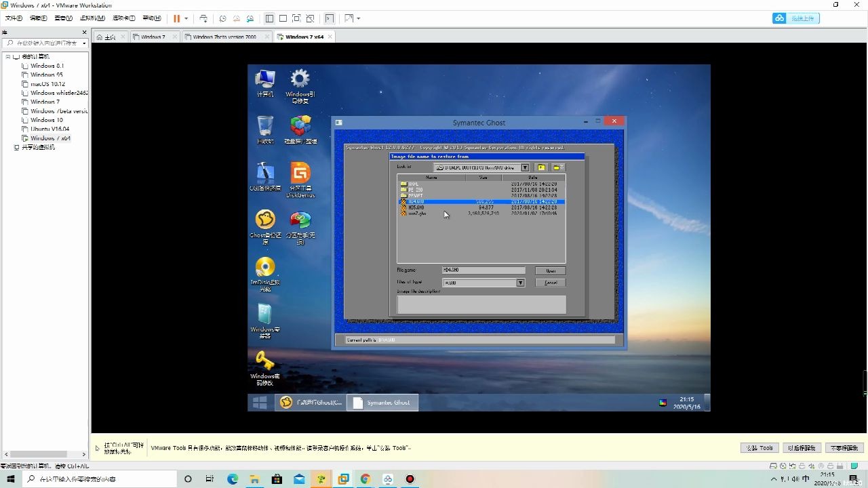The width and height of the screenshot is (868, 488).
Task: Open the 选项卡(T) menu
Action: pyautogui.click(x=123, y=18)
